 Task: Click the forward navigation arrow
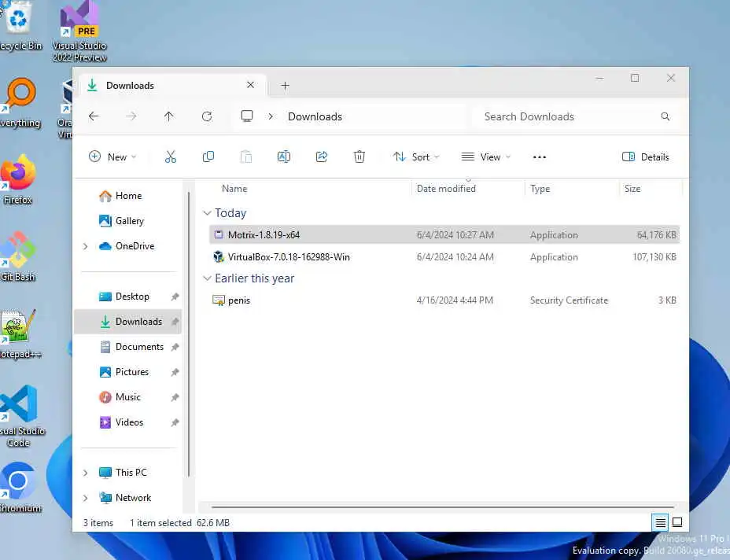pos(131,116)
